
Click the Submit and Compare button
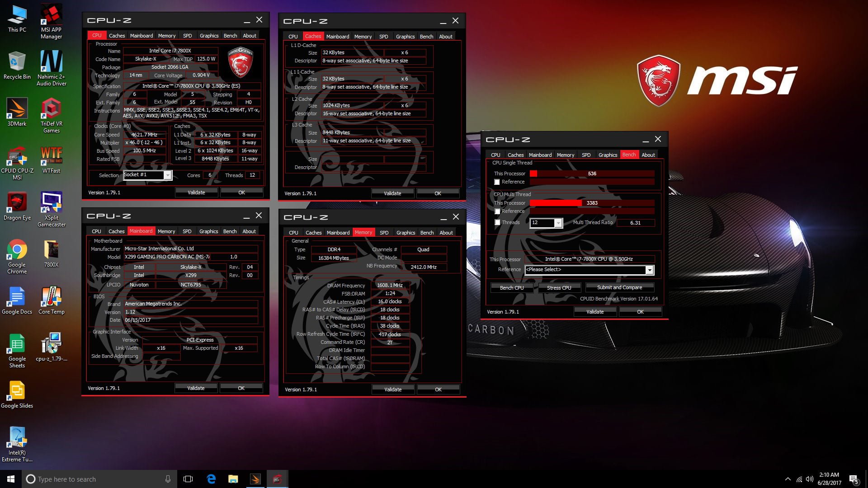[x=619, y=287]
